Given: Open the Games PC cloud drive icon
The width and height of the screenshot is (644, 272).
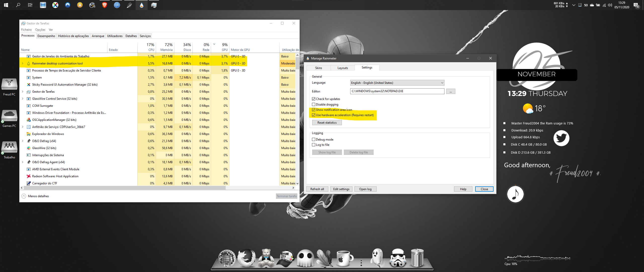Looking at the screenshot, I should (9, 116).
